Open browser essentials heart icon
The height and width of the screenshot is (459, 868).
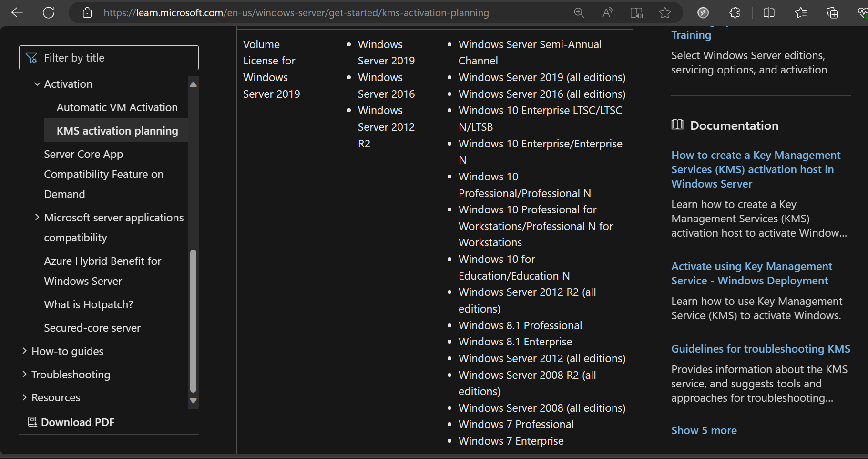coord(862,13)
